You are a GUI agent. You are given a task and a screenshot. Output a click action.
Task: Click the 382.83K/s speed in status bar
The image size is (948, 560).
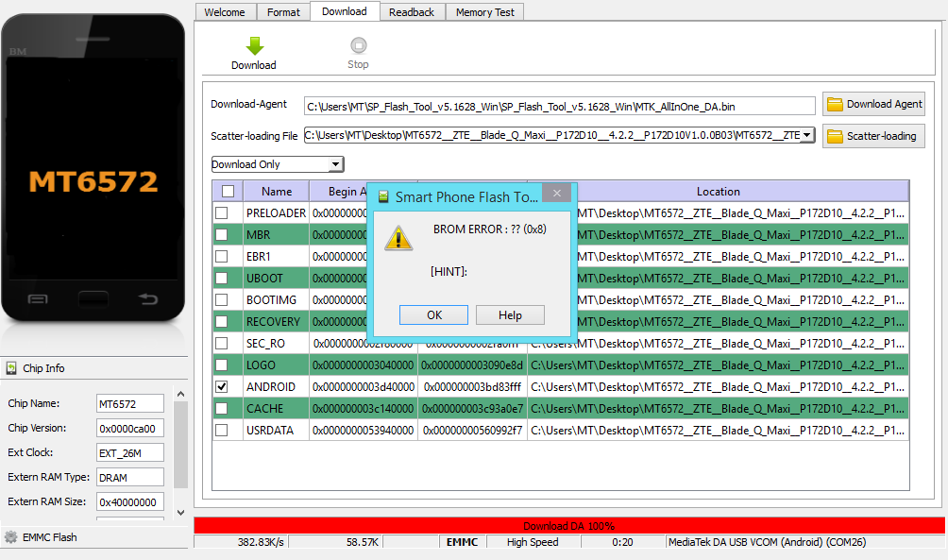pyautogui.click(x=261, y=542)
